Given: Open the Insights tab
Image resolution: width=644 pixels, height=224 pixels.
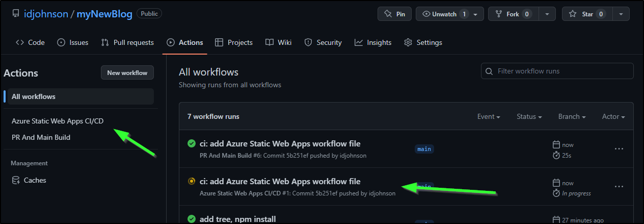Looking at the screenshot, I should coord(373,42).
